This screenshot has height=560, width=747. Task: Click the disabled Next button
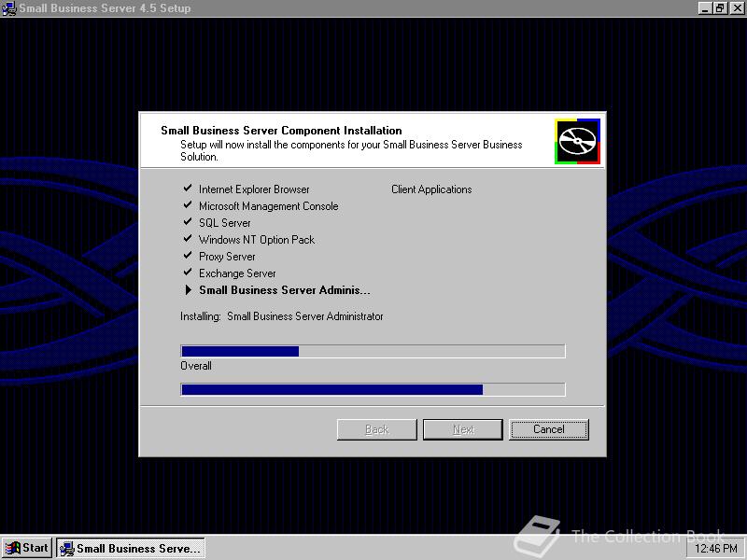(462, 428)
